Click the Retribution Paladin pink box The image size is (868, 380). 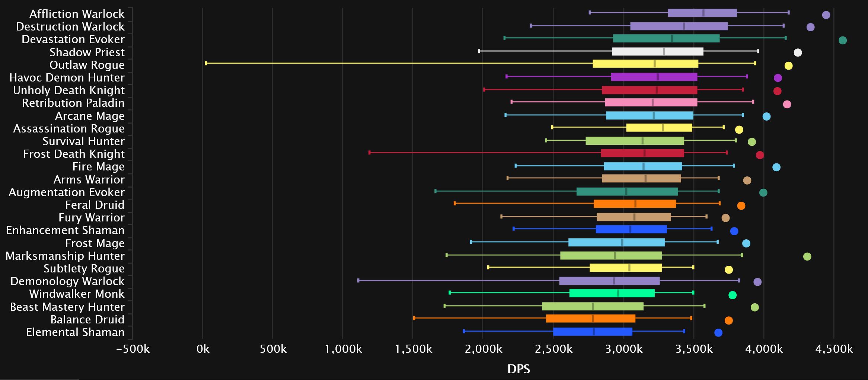pyautogui.click(x=651, y=102)
